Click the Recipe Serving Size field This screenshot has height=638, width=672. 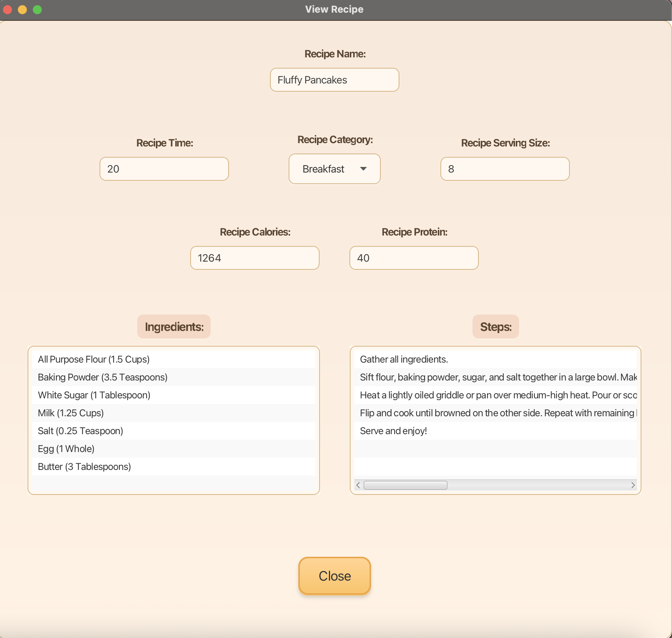(x=505, y=169)
